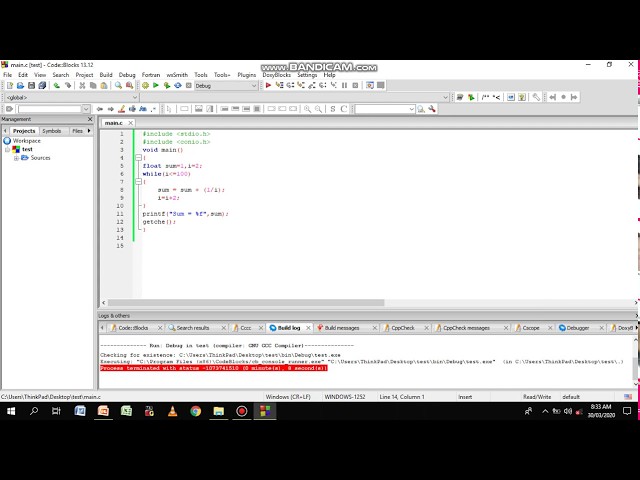
Task: Switch to the Debugger log tab
Action: (x=578, y=328)
